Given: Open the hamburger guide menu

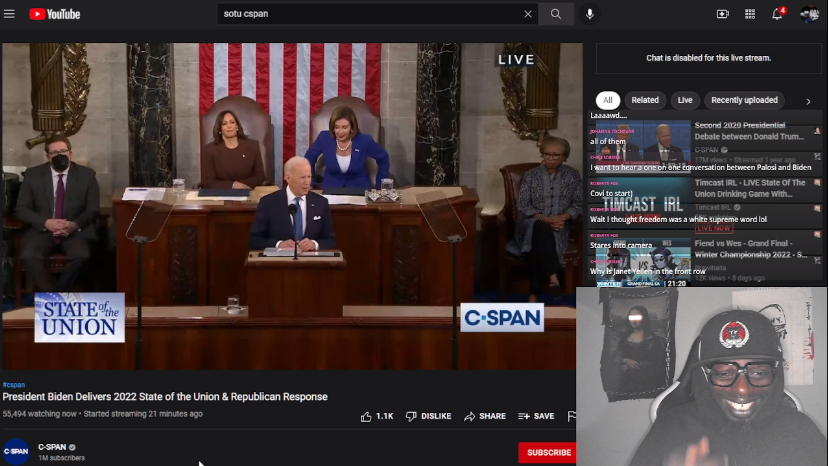Looking at the screenshot, I should click(x=10, y=14).
